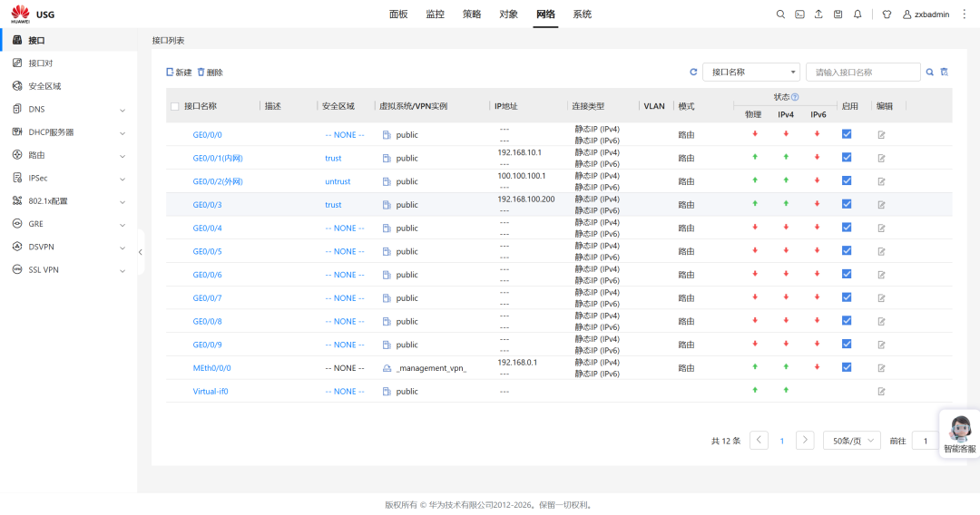
Task: Toggle enable checkbox for GE0/0/4
Action: point(847,228)
